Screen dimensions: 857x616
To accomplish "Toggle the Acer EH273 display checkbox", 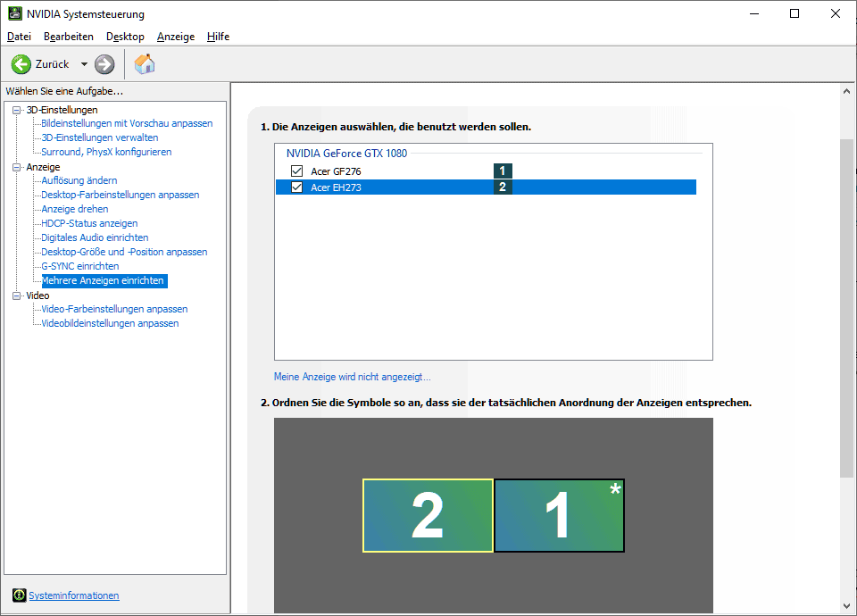I will [297, 187].
